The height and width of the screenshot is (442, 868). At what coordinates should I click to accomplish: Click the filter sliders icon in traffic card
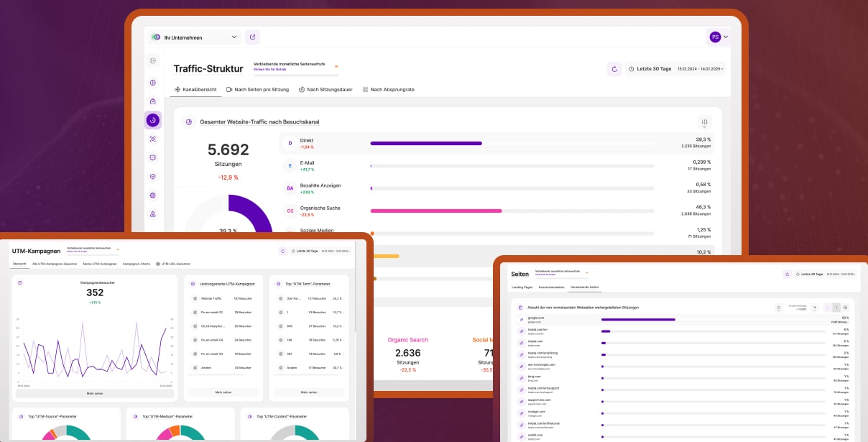tap(703, 123)
